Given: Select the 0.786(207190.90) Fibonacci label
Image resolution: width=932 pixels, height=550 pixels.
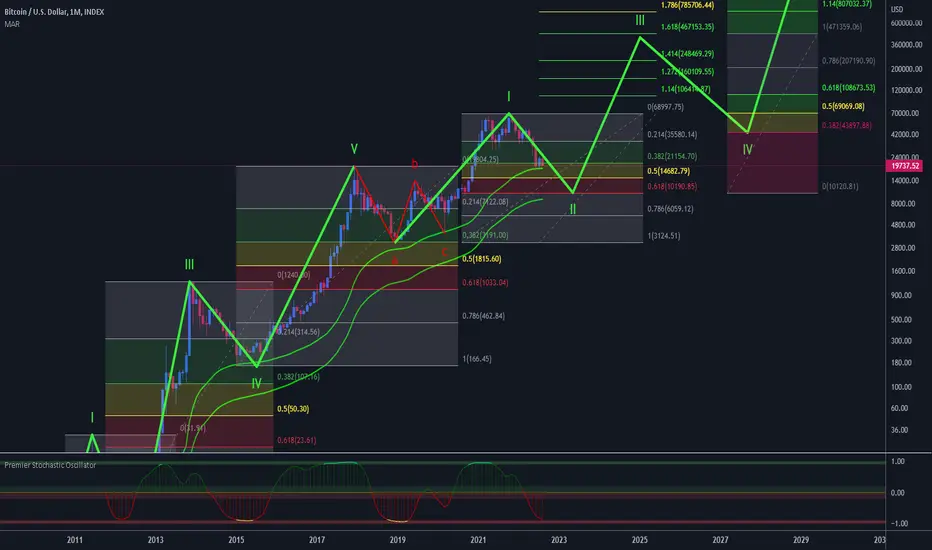Looking at the screenshot, I should coord(849,61).
